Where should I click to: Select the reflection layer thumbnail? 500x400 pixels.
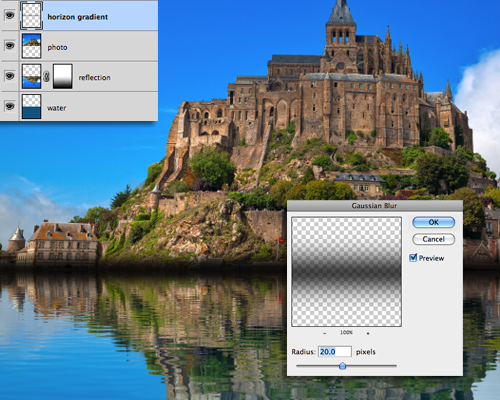[32, 76]
